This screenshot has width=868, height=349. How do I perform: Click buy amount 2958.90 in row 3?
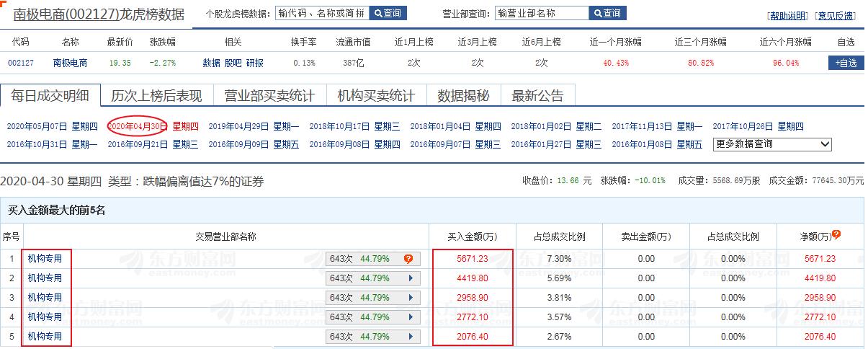[x=473, y=297]
